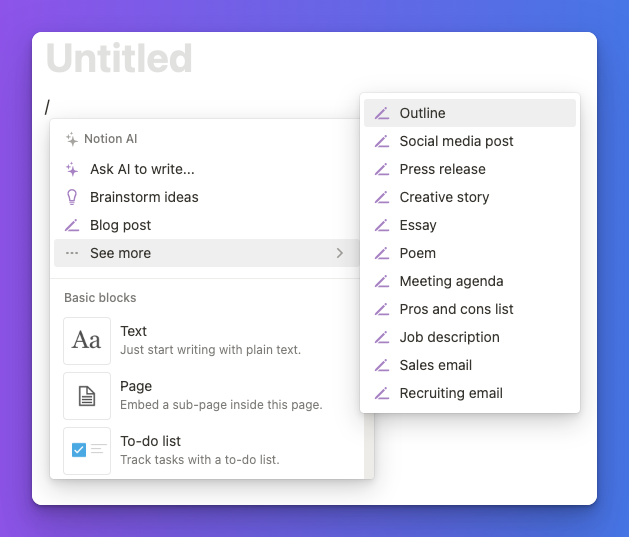Viewport: 629px width, 537px height.
Task: Click the pencil icon next to Sales email
Action: 382,365
